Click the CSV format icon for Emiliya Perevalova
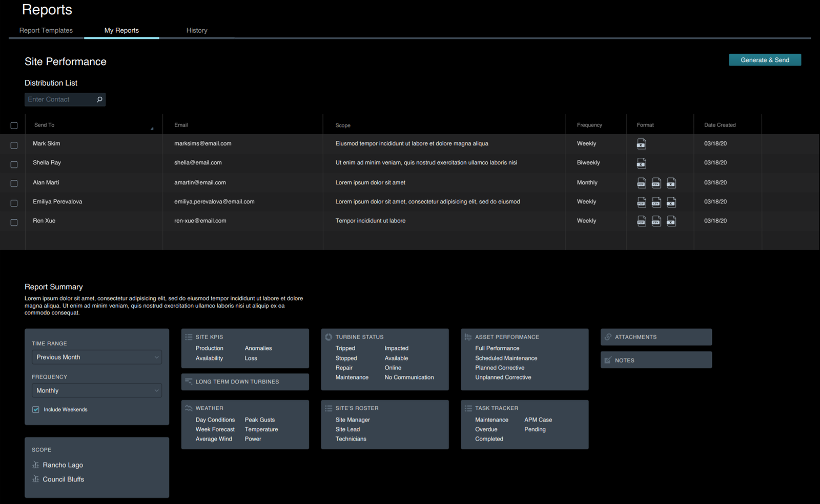The height and width of the screenshot is (504, 820). [x=656, y=202]
